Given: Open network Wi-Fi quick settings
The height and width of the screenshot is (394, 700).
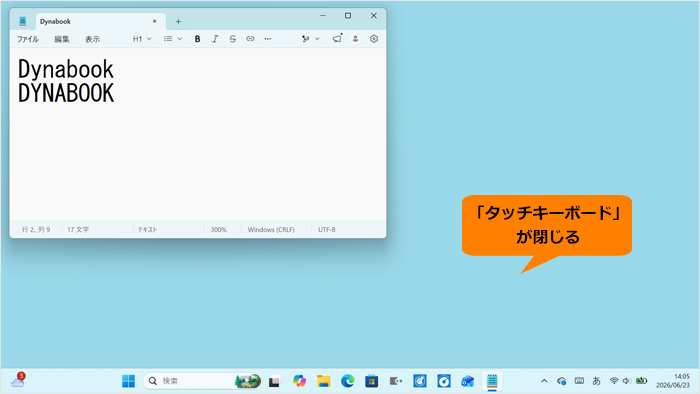Looking at the screenshot, I should (x=614, y=381).
